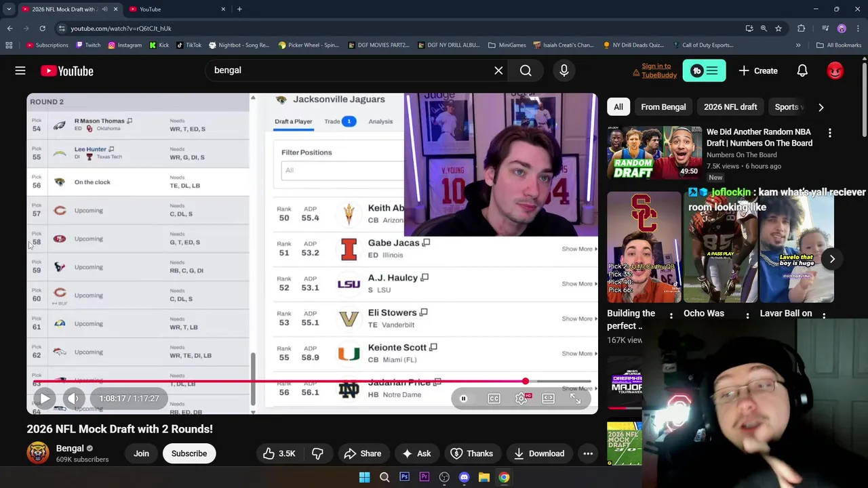Switch to the YouTube browser tab
The image size is (868, 488).
tap(176, 9)
